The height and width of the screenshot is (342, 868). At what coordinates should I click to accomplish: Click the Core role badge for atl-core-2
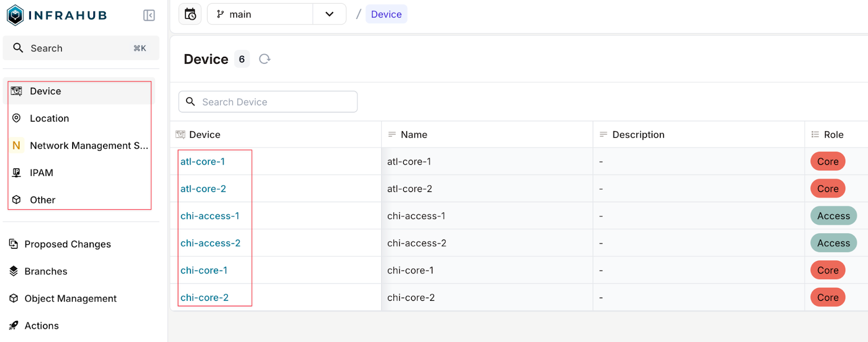click(828, 189)
